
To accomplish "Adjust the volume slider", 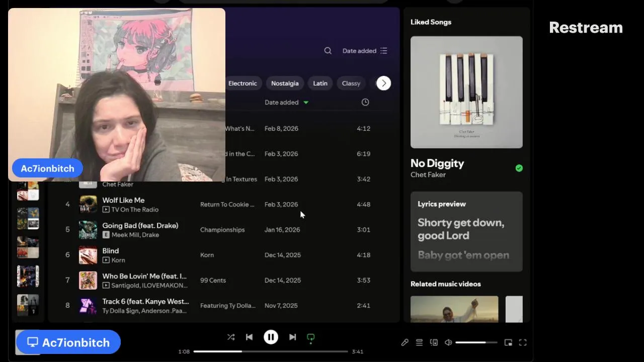I will click(476, 342).
